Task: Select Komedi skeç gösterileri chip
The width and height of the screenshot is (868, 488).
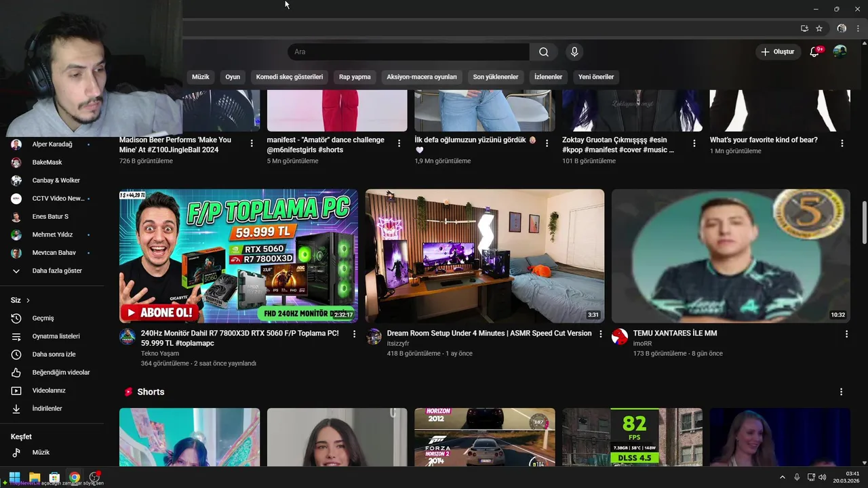Action: coord(290,77)
